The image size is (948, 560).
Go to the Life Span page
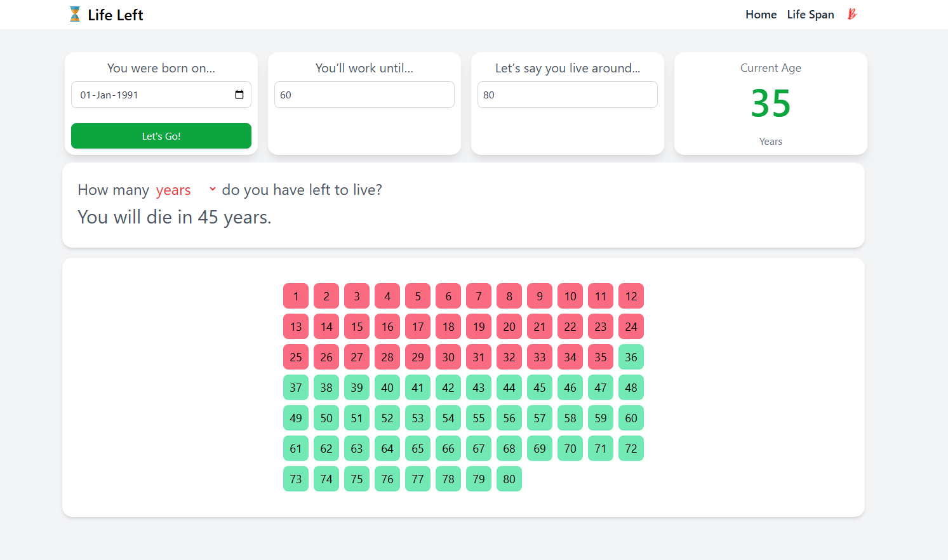pyautogui.click(x=810, y=15)
